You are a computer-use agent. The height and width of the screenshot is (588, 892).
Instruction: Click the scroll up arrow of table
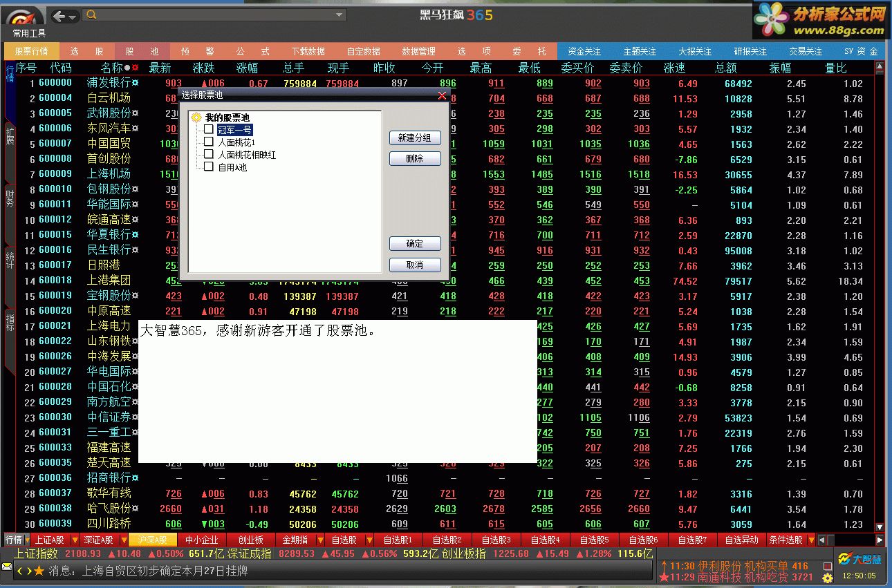[x=880, y=68]
